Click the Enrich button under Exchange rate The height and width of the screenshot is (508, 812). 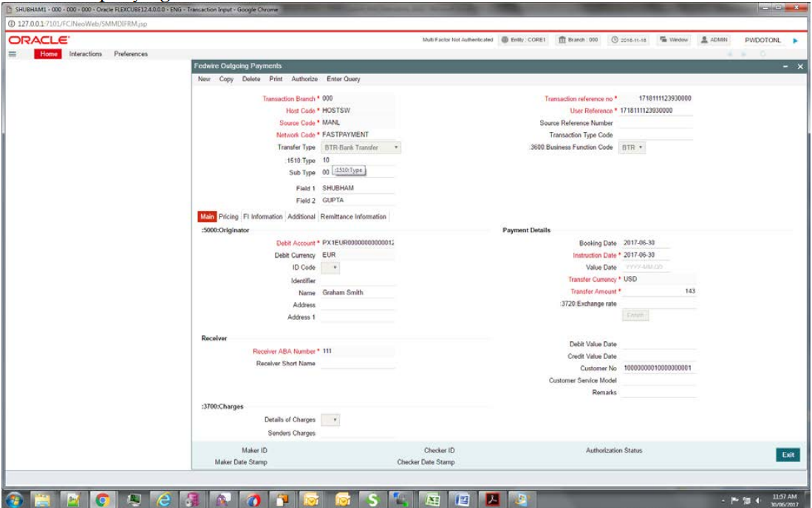coord(635,315)
